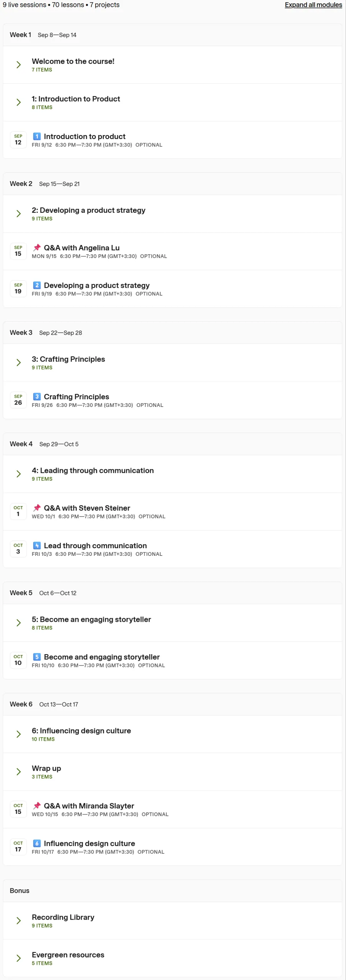Click the Oct 17 calendar date badge
The height and width of the screenshot is (980, 346).
tap(18, 847)
